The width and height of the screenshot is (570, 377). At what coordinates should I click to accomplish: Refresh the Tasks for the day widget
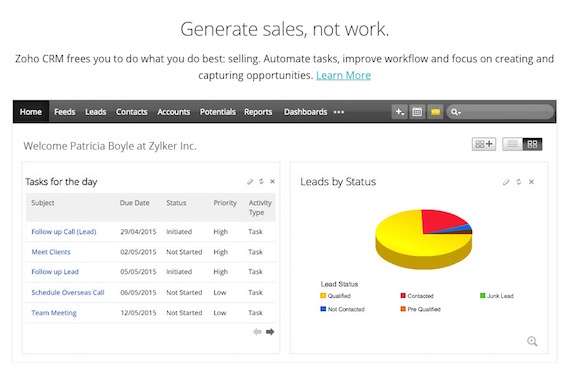[x=261, y=181]
